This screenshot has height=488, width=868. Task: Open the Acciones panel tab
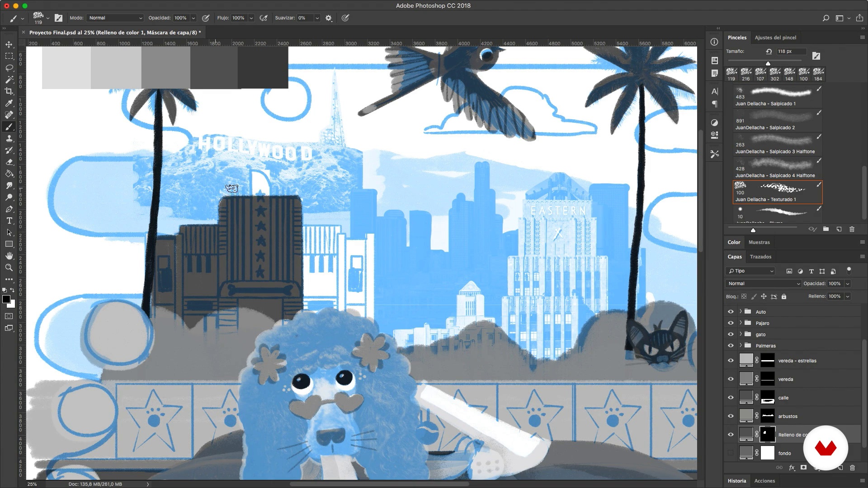click(x=764, y=481)
